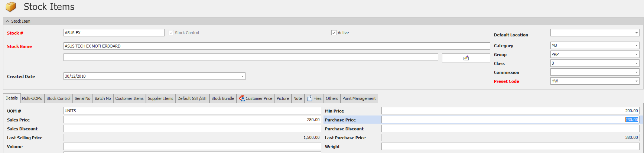Click the UOM # field with UNITS
This screenshot has width=644, height=153.
click(x=192, y=111)
